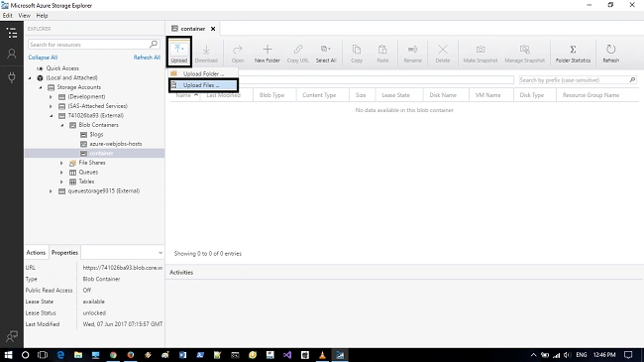Expand the Tables node
The image size is (644, 362).
(61, 181)
